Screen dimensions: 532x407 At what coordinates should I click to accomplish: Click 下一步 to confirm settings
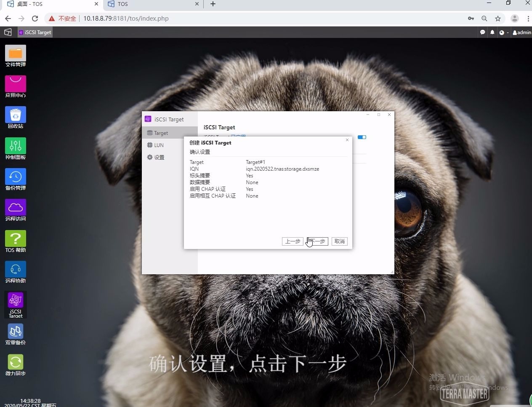(317, 241)
